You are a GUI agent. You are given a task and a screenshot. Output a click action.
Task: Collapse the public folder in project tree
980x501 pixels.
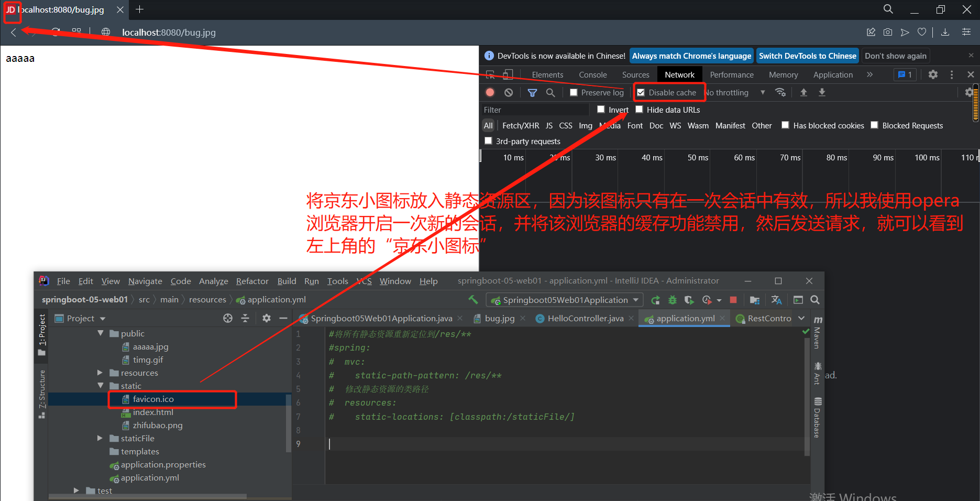(x=101, y=333)
